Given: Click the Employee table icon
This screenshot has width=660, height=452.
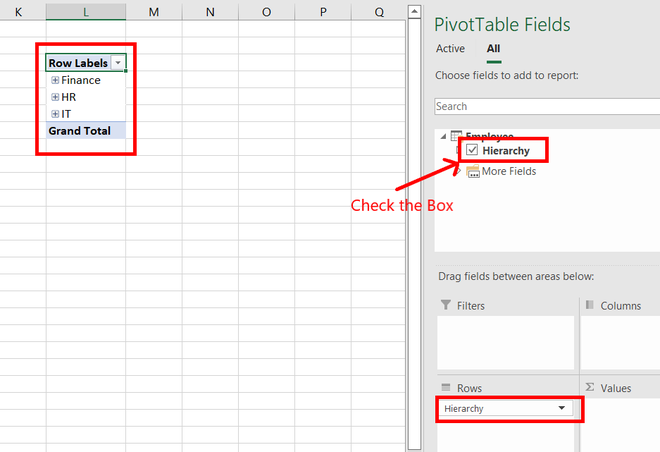Looking at the screenshot, I should click(456, 136).
